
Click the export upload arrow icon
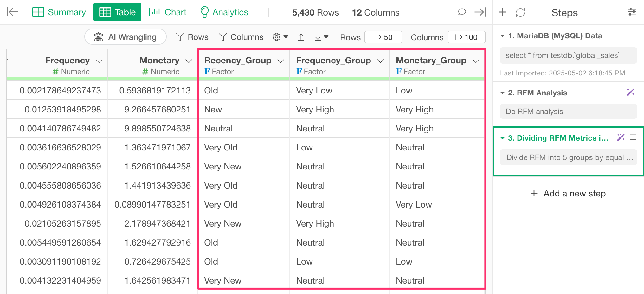(x=301, y=37)
